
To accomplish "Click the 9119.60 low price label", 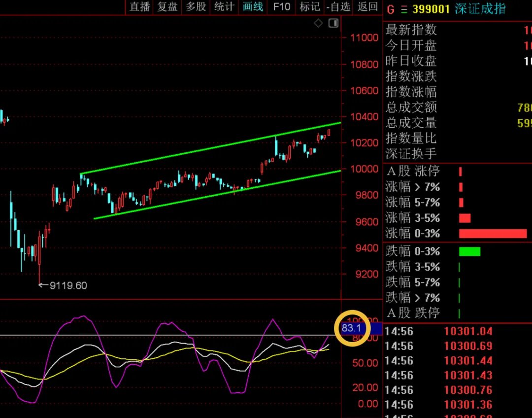I will point(68,285).
